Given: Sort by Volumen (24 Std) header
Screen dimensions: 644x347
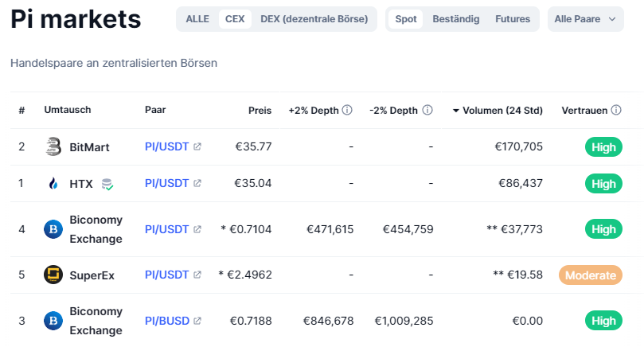Looking at the screenshot, I should pyautogui.click(x=503, y=111).
